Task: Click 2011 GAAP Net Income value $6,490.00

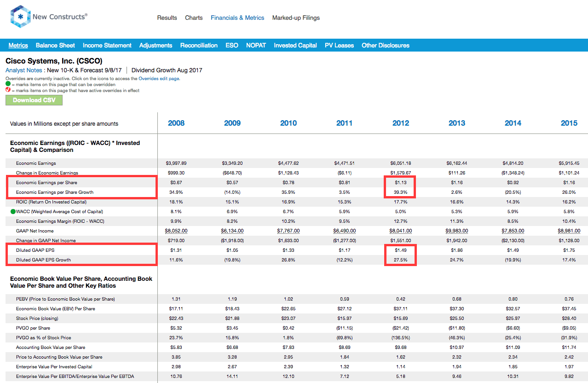Action: tap(344, 231)
